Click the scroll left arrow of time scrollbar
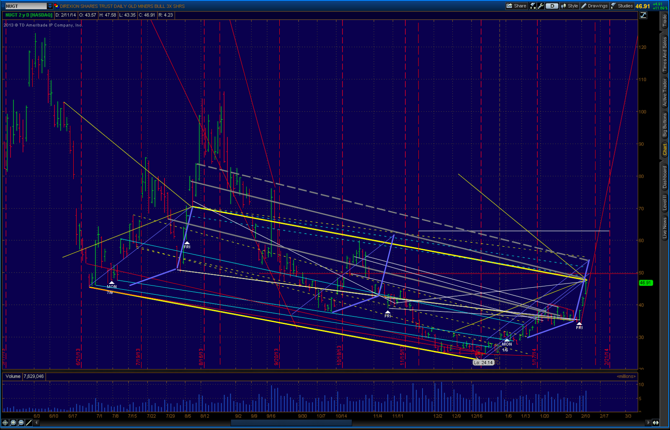The height and width of the screenshot is (430, 670). click(x=36, y=422)
